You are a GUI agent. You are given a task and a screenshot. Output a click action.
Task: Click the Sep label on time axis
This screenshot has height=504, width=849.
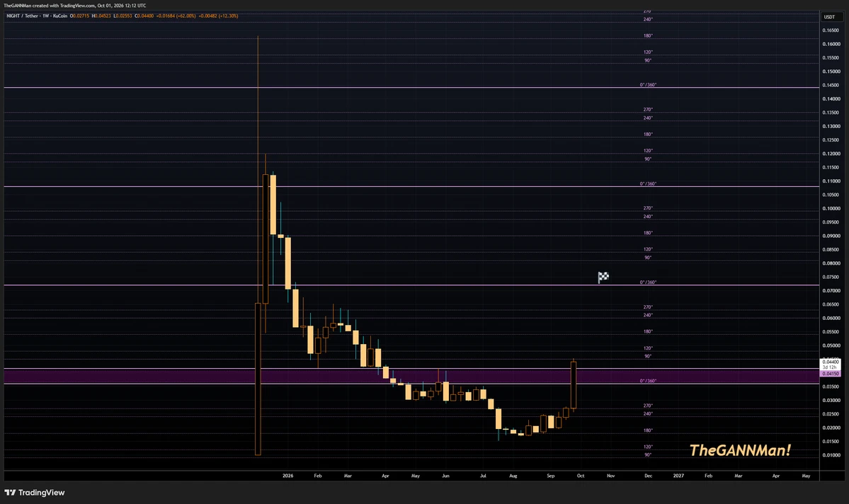pos(551,476)
